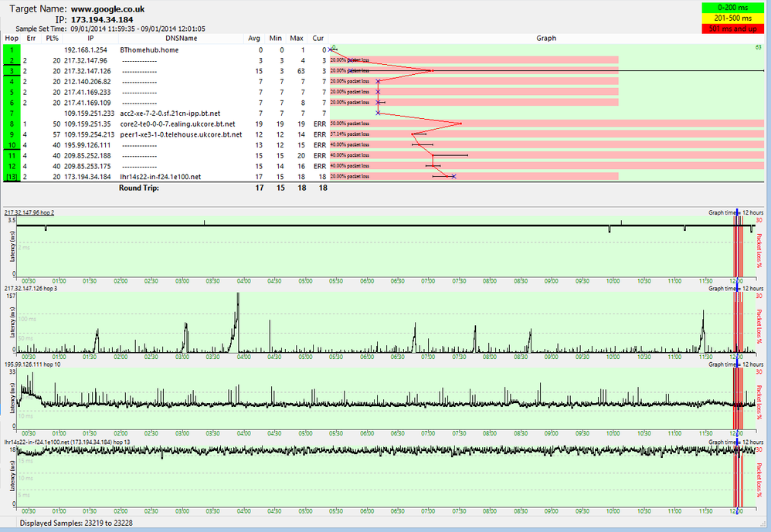Click the Err column header
The width and height of the screenshot is (771, 532).
click(x=31, y=39)
